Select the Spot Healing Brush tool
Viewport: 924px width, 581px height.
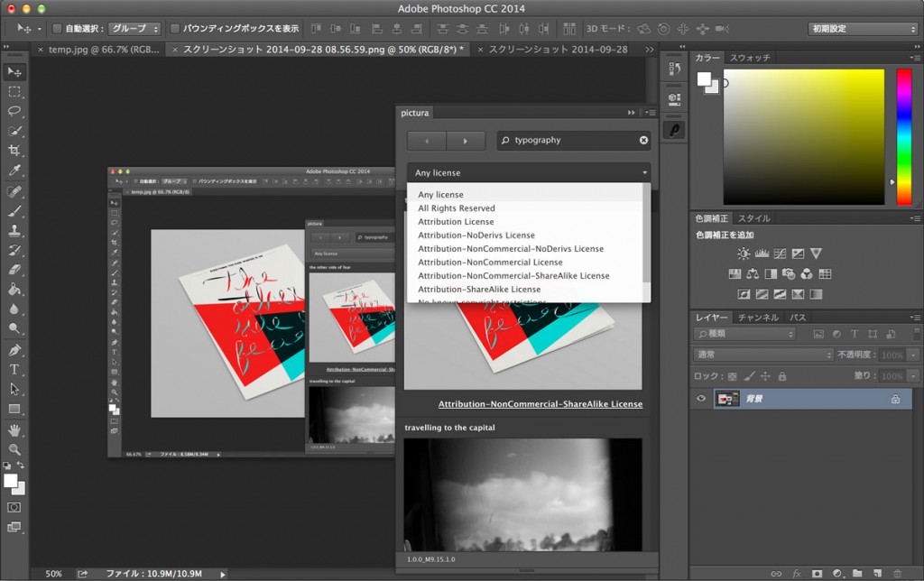pos(14,191)
